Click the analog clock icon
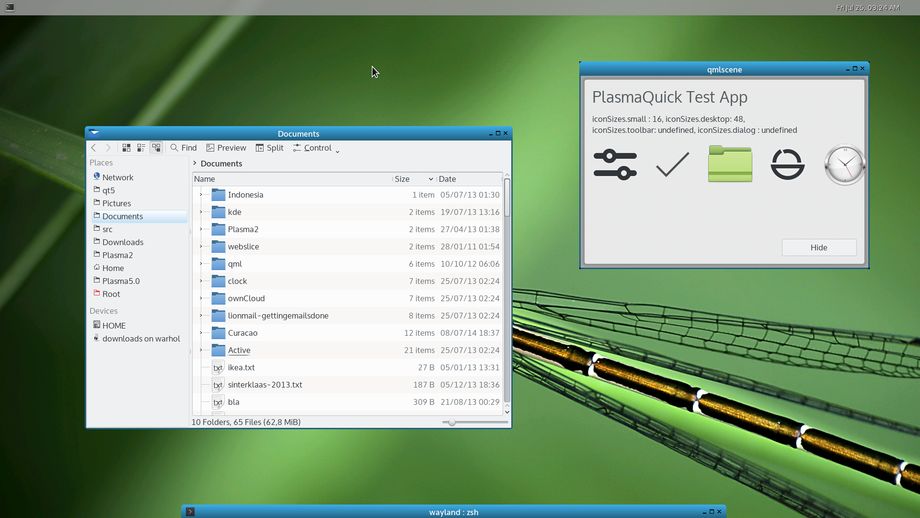 (844, 165)
